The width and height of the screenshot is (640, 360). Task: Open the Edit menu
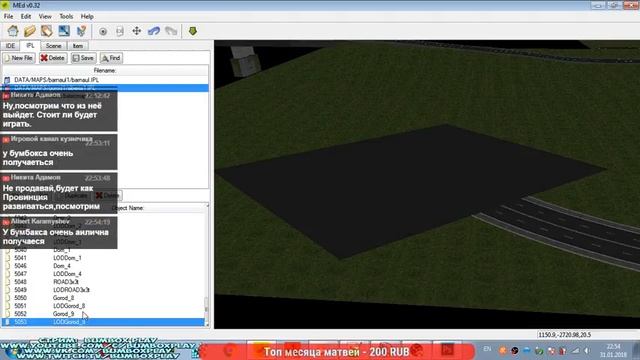coord(26,16)
